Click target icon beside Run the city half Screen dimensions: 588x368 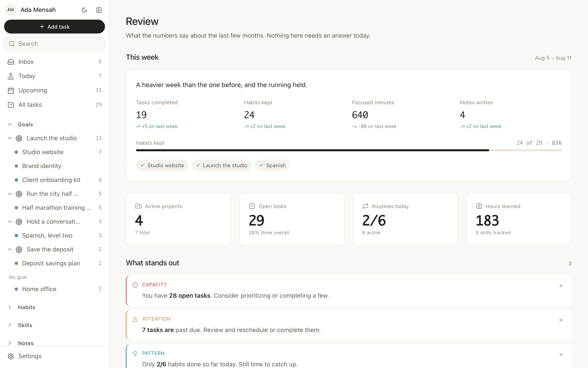[x=19, y=194]
